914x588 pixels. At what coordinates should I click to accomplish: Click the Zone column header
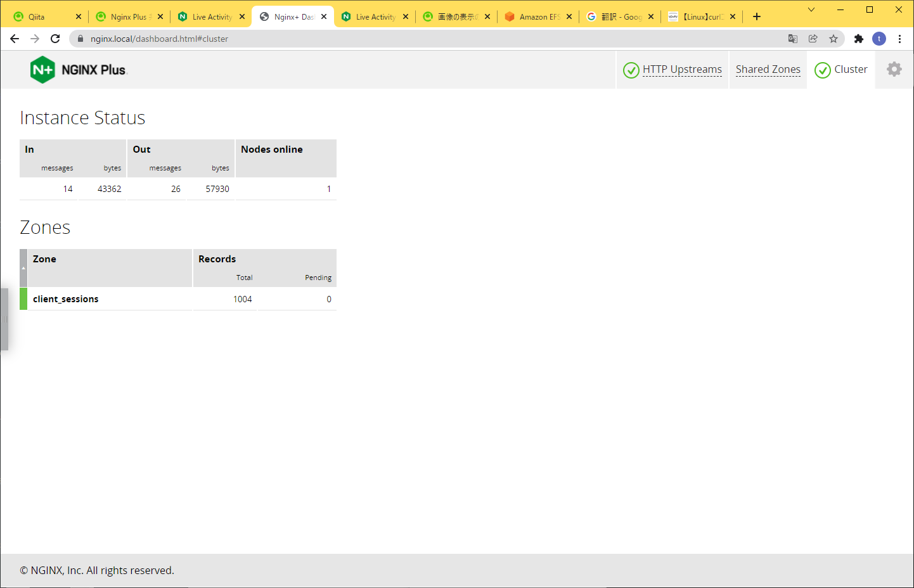point(110,268)
